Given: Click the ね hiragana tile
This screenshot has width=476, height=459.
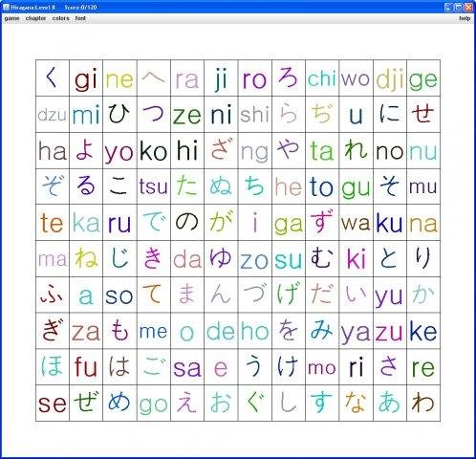Looking at the screenshot, I should 86,258.
